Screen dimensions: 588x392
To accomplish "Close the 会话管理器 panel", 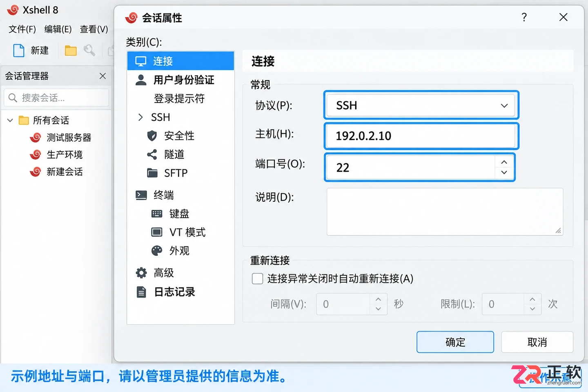I will click(102, 76).
